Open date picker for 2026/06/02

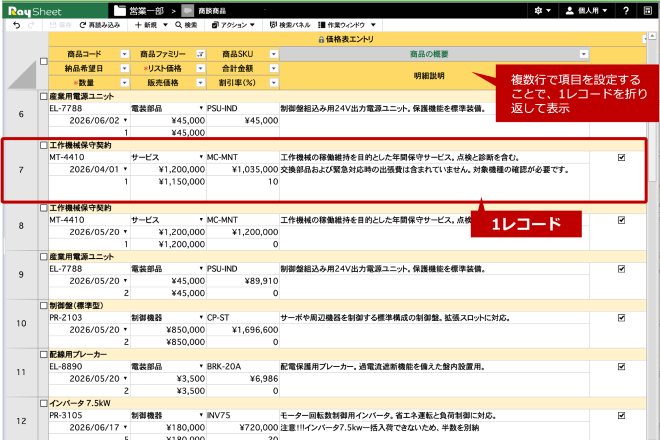[x=125, y=120]
